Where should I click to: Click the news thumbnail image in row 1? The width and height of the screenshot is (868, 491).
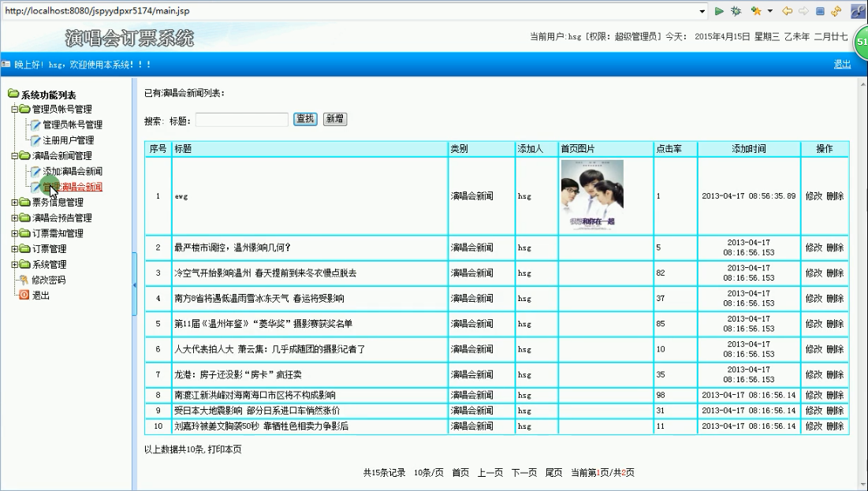pos(591,195)
